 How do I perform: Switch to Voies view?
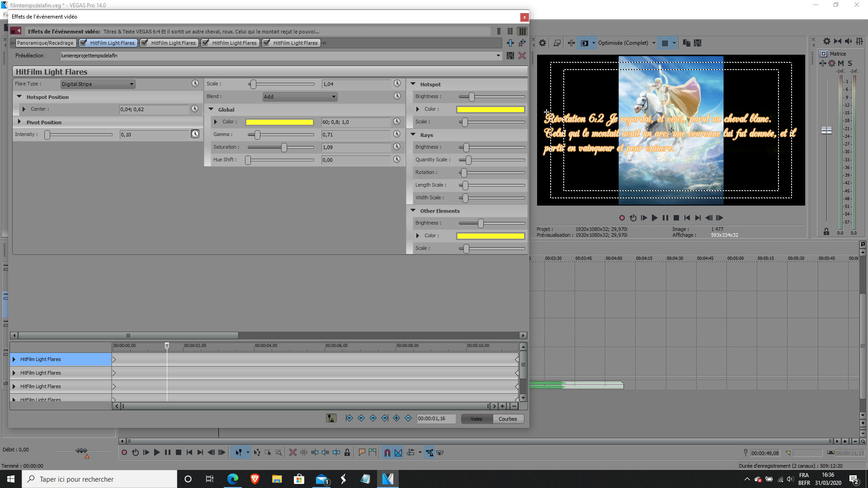(x=476, y=419)
